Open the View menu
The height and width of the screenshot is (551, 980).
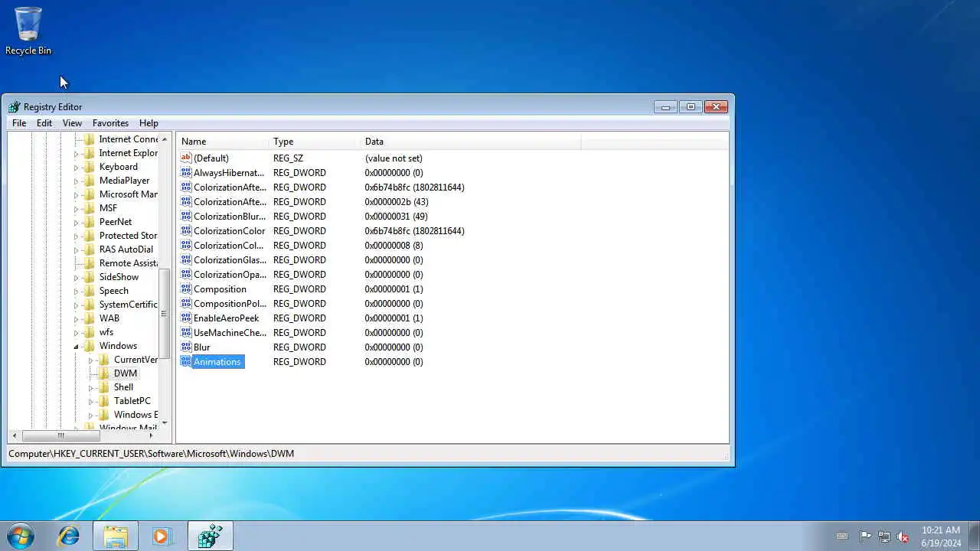pos(72,123)
